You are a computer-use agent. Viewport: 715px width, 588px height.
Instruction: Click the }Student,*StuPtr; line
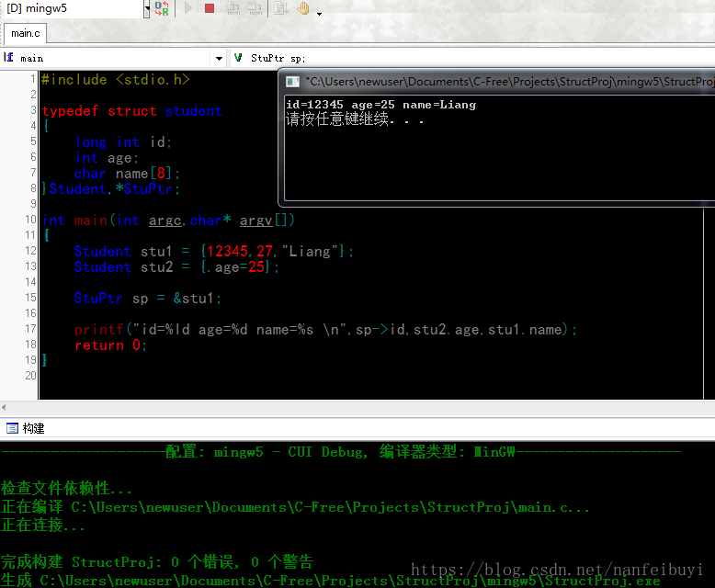pyautogui.click(x=111, y=189)
